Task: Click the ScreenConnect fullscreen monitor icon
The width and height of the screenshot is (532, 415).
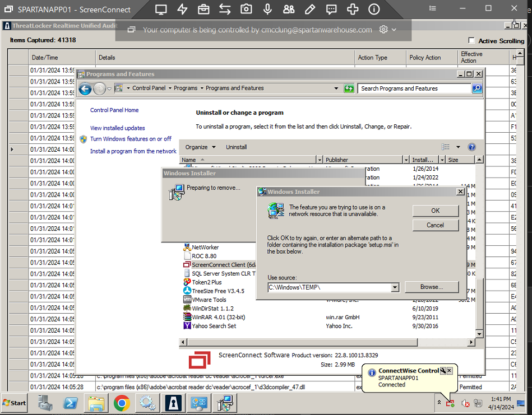Action: [161, 9]
